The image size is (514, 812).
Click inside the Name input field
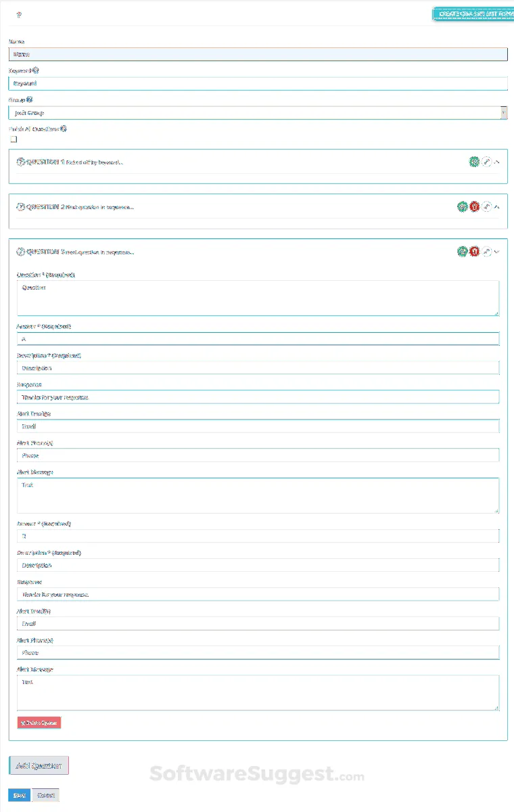tap(257, 53)
